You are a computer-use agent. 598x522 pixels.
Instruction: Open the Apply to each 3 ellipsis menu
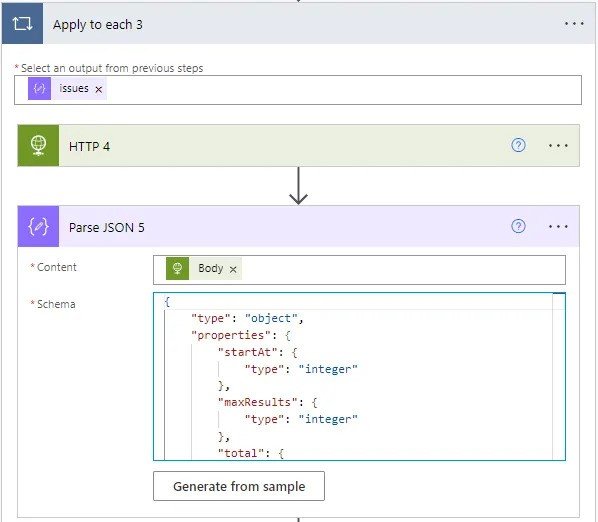[574, 24]
